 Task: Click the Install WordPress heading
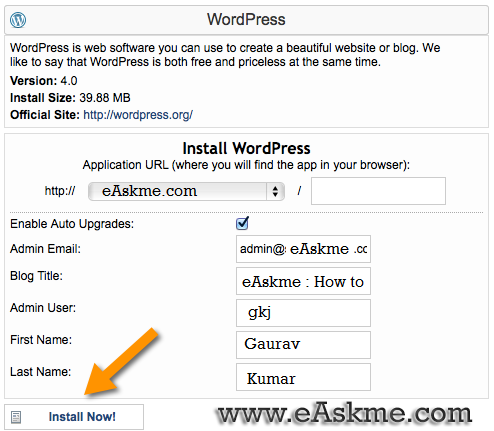(x=246, y=148)
